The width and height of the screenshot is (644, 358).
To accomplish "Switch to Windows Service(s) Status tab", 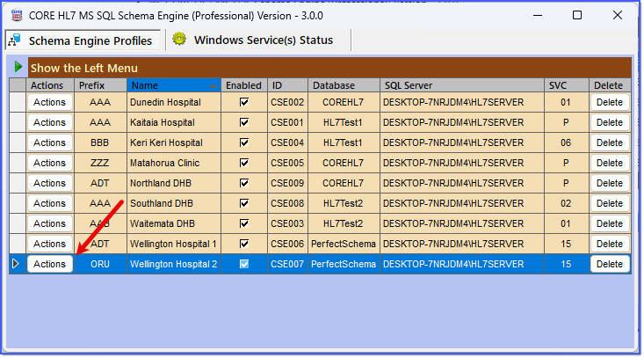I will pos(258,40).
